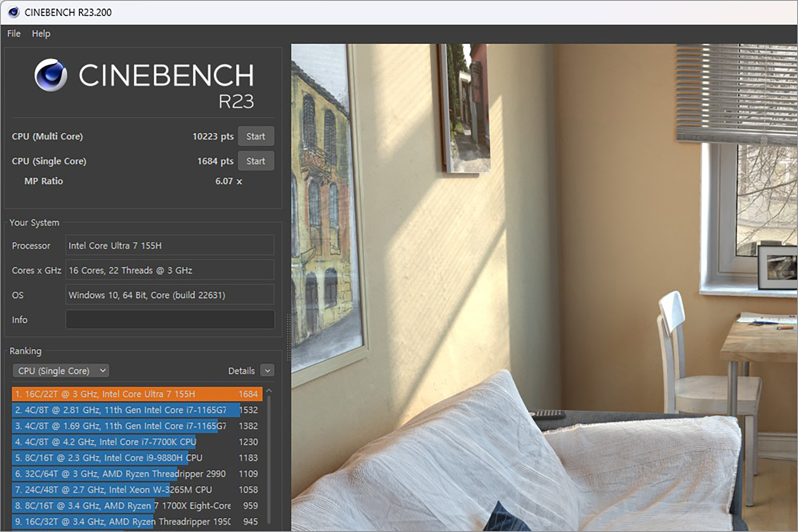Click into the Info text field
Screen dimensions: 798x532
pyautogui.click(x=170, y=320)
